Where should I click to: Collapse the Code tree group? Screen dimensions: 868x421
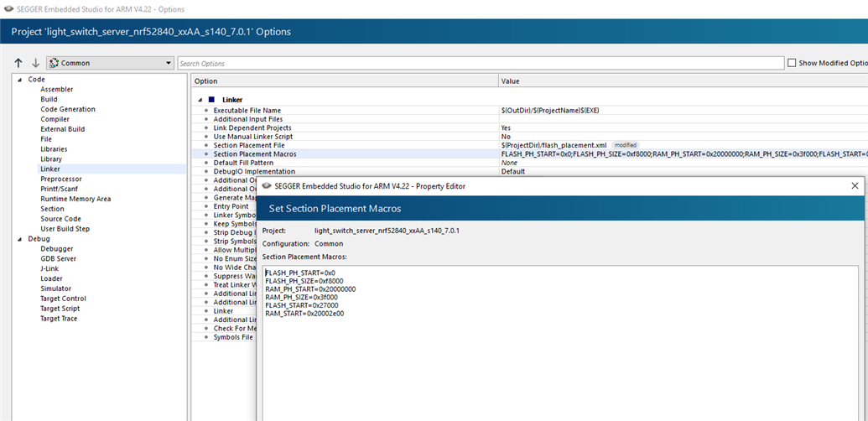[x=20, y=80]
